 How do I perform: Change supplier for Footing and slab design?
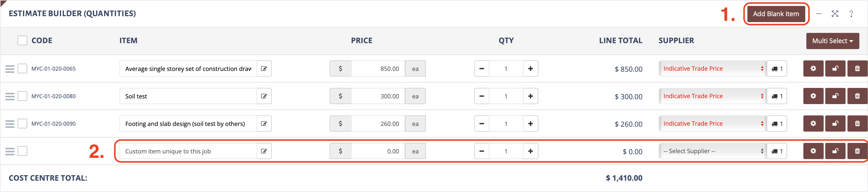(x=712, y=124)
